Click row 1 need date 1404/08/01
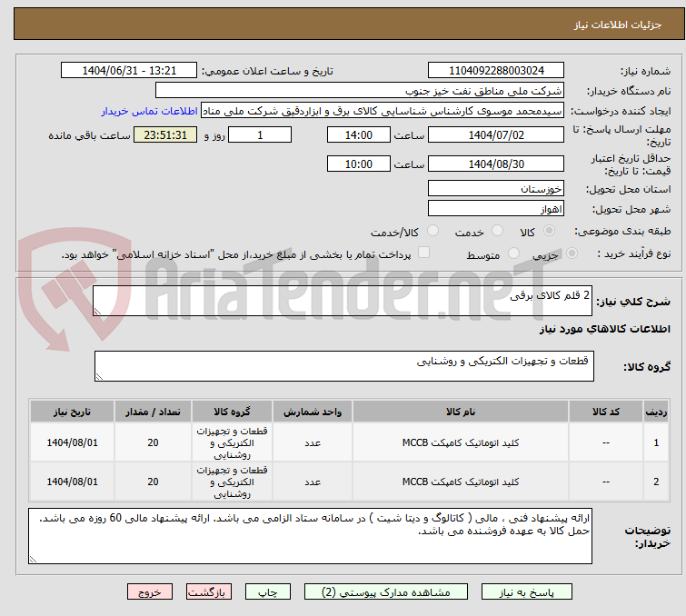 72,442
